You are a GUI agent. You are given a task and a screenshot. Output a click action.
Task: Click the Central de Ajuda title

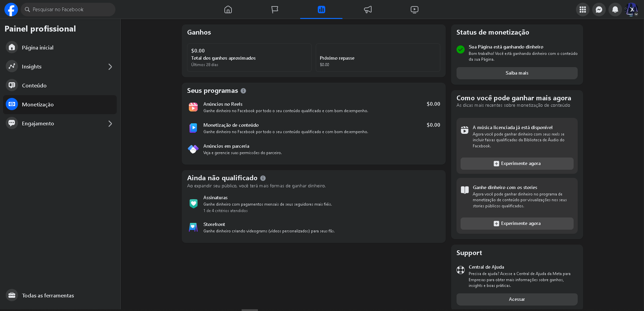[486, 267]
